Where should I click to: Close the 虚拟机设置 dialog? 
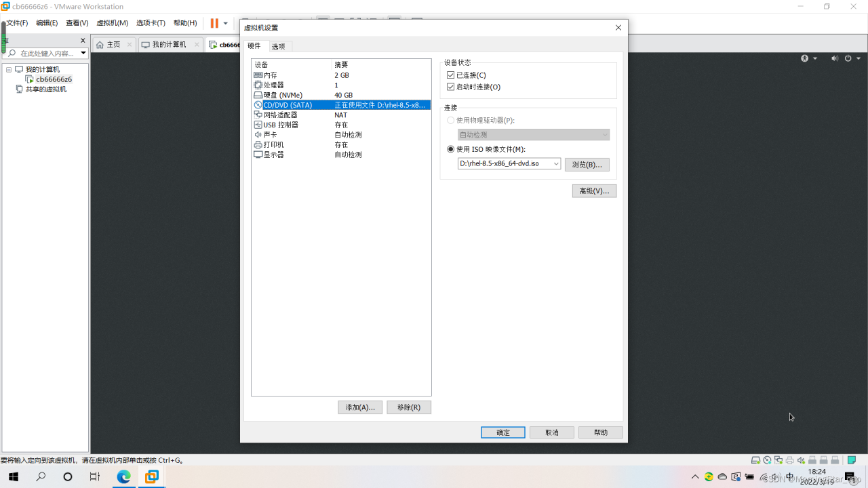[618, 28]
